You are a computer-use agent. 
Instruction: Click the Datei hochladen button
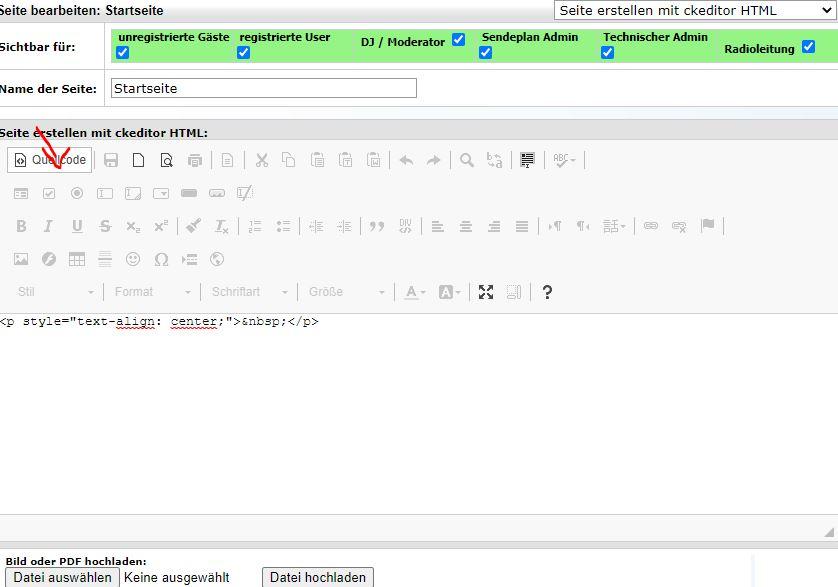point(318,577)
